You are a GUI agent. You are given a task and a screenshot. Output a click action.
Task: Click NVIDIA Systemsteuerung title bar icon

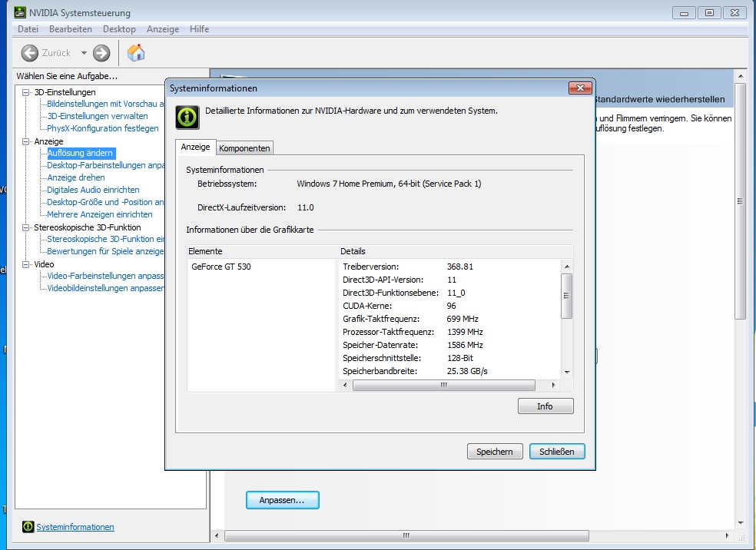click(20, 12)
